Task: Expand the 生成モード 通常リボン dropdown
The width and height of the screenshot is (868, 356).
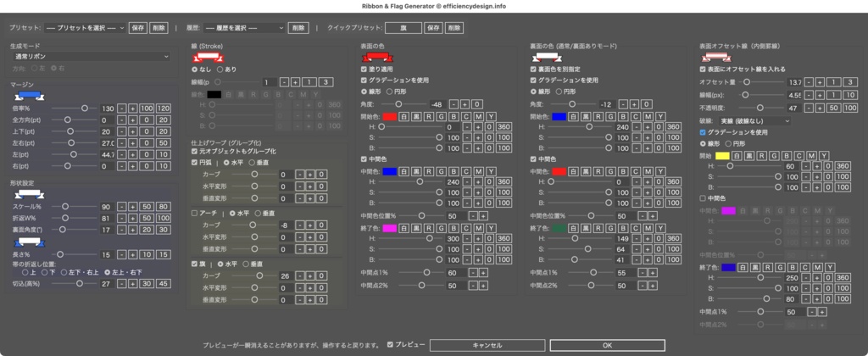Action: click(91, 57)
